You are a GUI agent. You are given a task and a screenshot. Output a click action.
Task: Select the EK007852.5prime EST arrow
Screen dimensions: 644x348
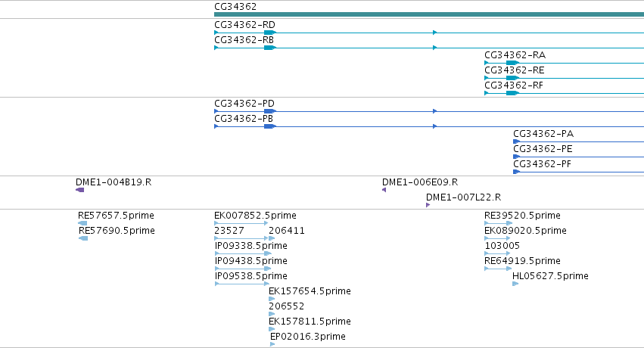241,223
